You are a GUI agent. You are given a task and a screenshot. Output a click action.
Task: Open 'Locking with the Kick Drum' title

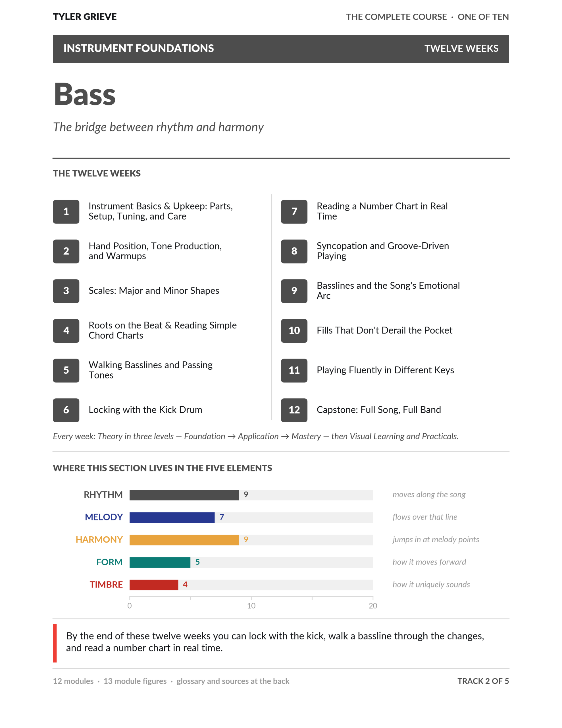145,410
